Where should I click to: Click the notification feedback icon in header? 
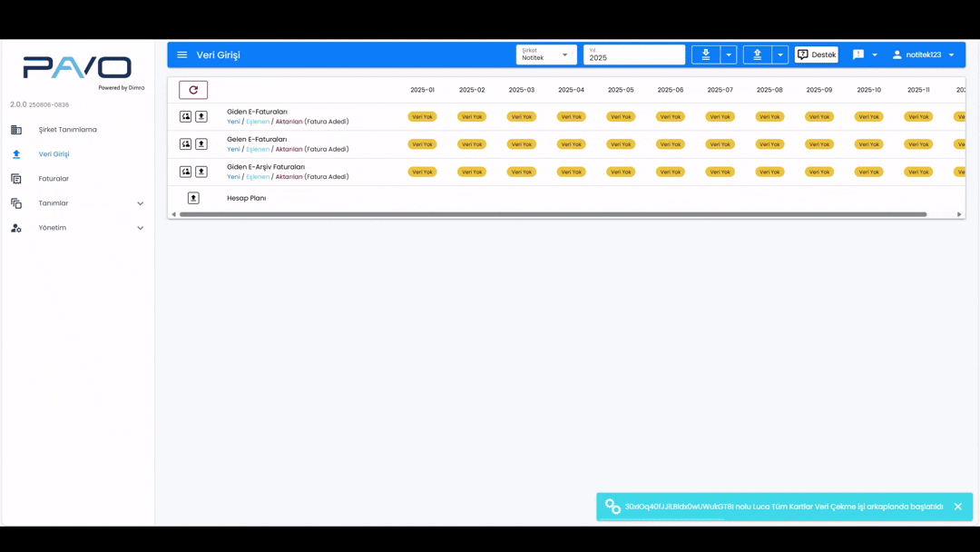click(x=858, y=54)
